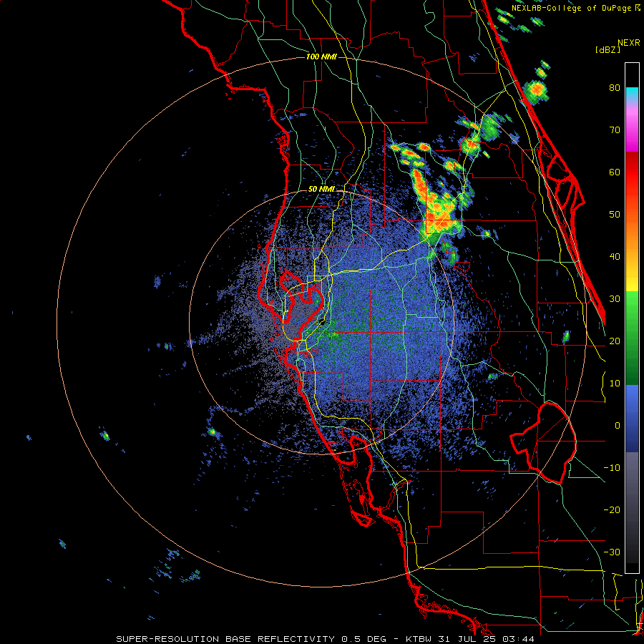Click the 40 value on the dBZ scale
Image resolution: width=644 pixels, height=644 pixels.
point(615,257)
